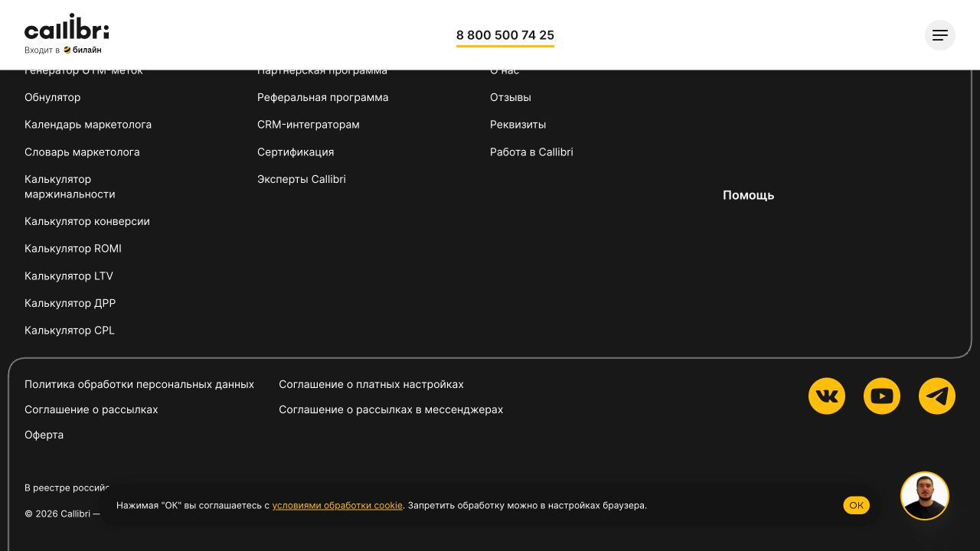Screen dimensions: 980x551
Task: Open the VK social page icon
Action: point(827,396)
